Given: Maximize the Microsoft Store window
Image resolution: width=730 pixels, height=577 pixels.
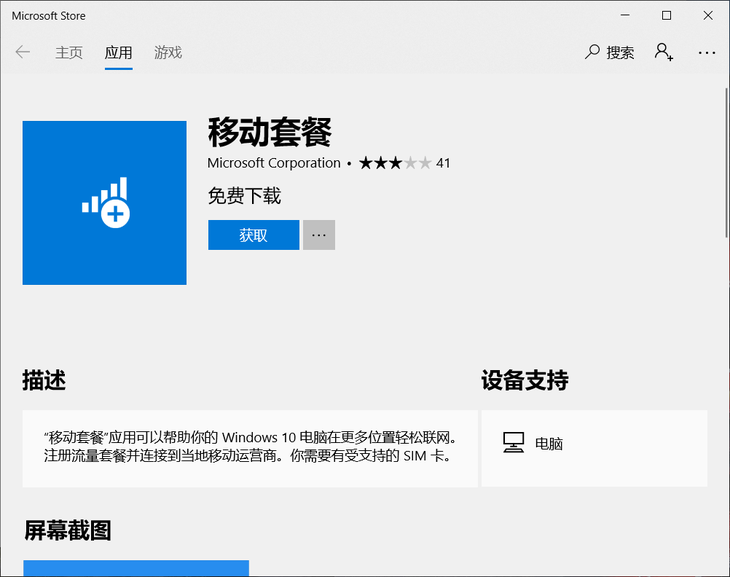Looking at the screenshot, I should (x=666, y=15).
